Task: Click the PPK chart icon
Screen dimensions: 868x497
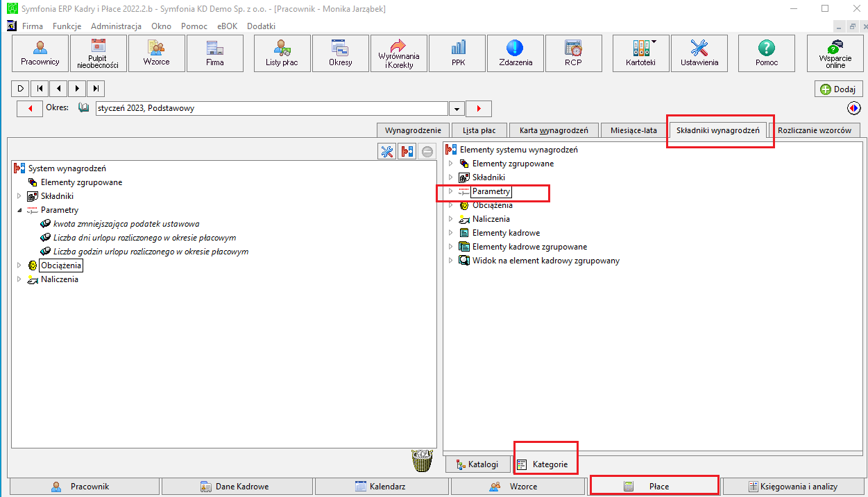Action: [457, 53]
